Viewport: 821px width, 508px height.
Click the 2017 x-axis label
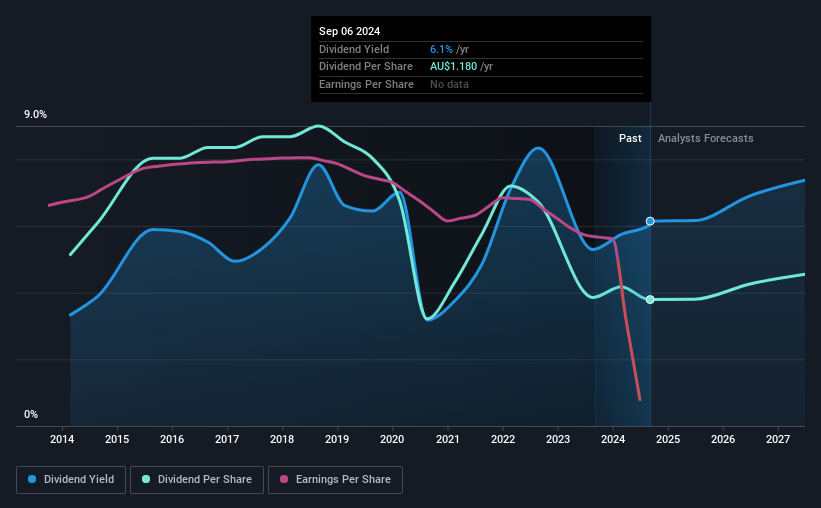click(x=227, y=439)
